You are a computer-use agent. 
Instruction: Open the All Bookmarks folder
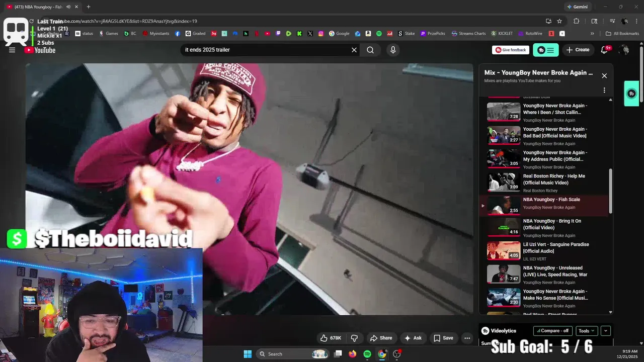pyautogui.click(x=622, y=34)
